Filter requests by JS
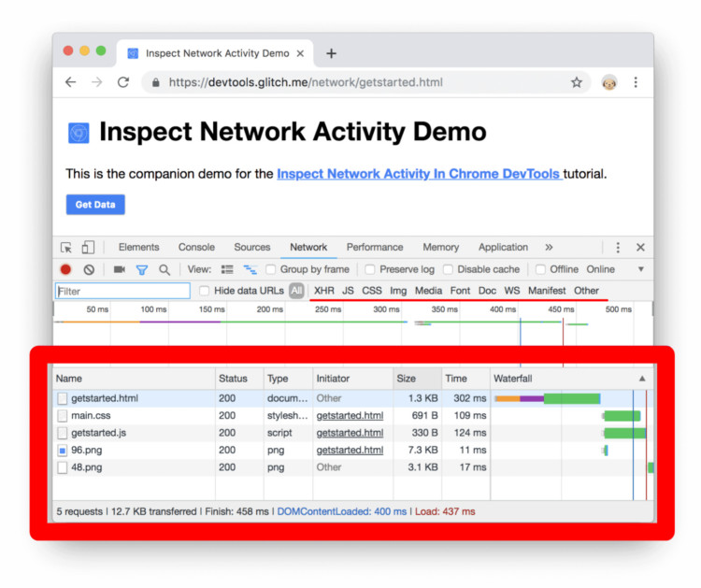The width and height of the screenshot is (701, 588). click(x=348, y=291)
